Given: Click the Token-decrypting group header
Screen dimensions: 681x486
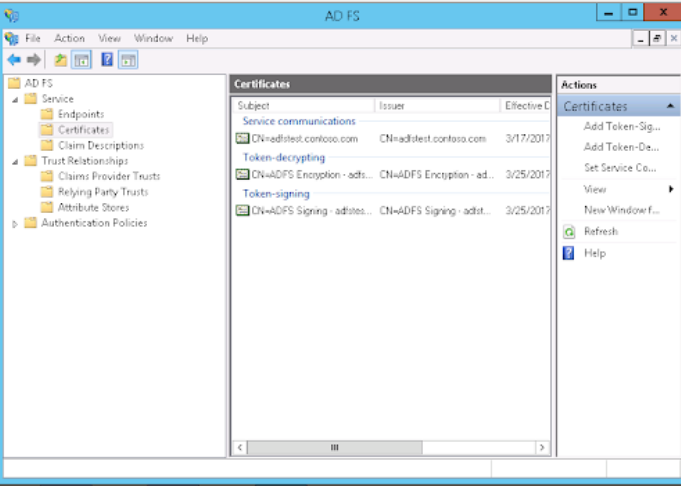Looking at the screenshot, I should 284,158.
